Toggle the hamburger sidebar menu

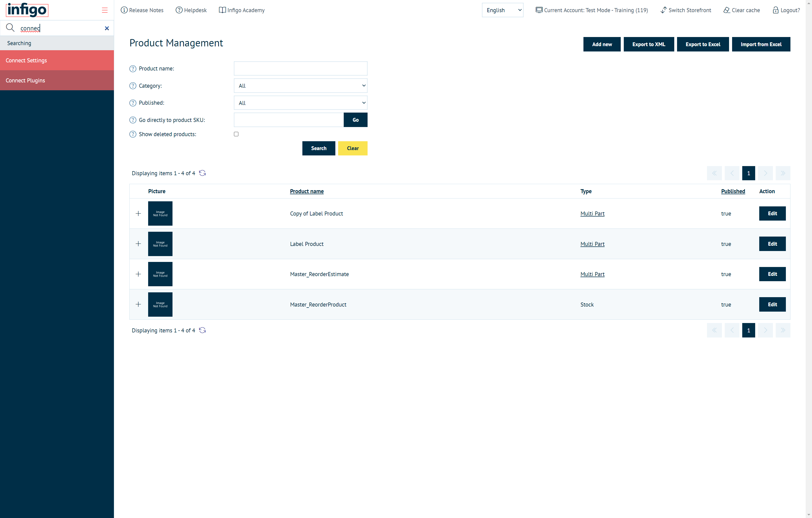pyautogui.click(x=105, y=10)
